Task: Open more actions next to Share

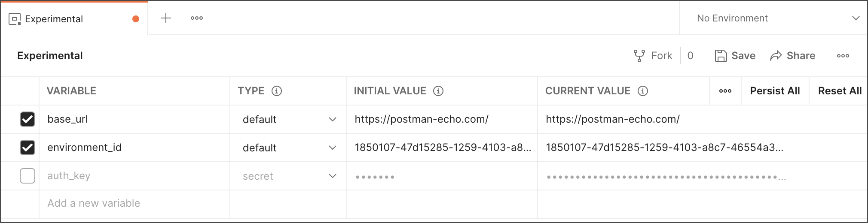Action: pyautogui.click(x=843, y=56)
